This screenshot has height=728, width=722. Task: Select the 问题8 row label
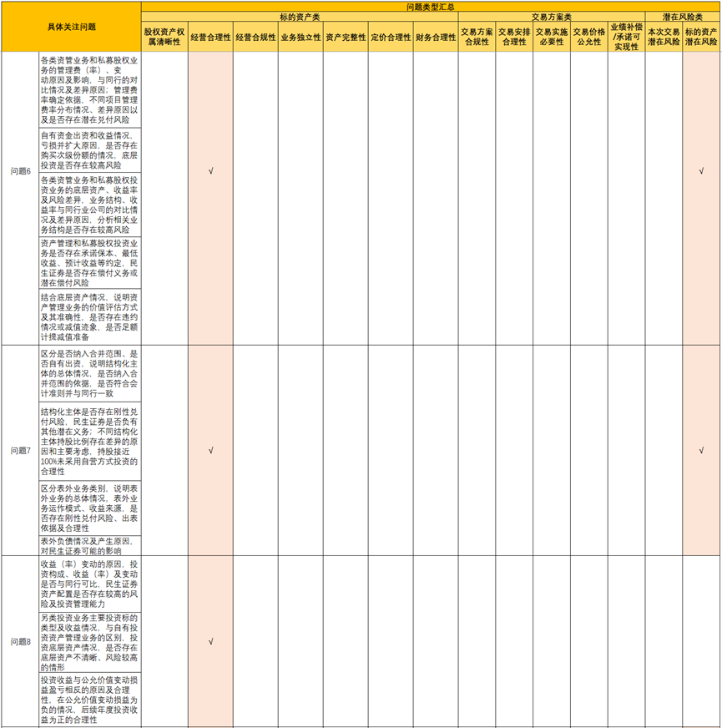pos(20,642)
